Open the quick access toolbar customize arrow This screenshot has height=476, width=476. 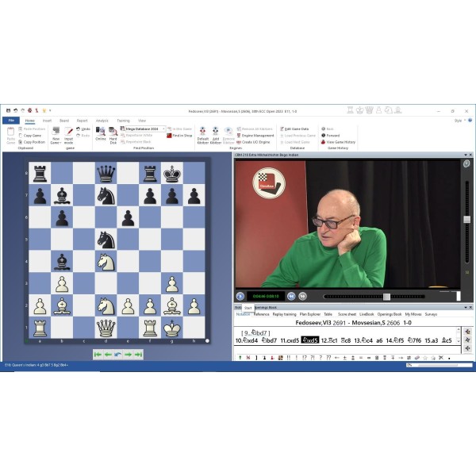(51, 110)
